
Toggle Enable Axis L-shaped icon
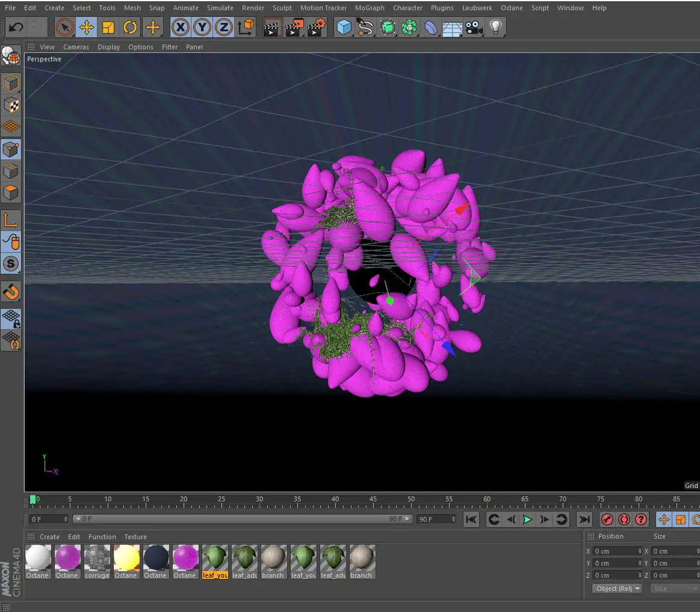11,220
